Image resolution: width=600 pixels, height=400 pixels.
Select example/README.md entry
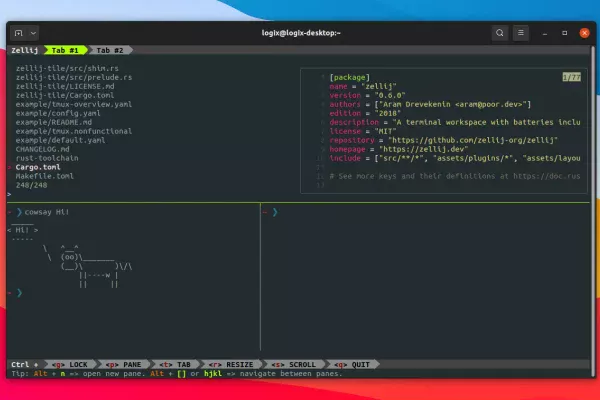pos(54,122)
